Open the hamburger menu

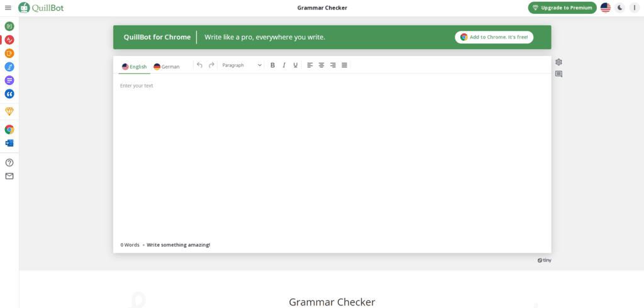[8, 8]
